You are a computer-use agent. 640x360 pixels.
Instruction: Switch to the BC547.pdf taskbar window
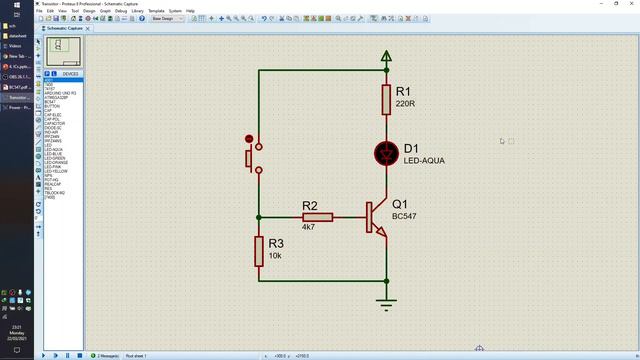[x=16, y=87]
